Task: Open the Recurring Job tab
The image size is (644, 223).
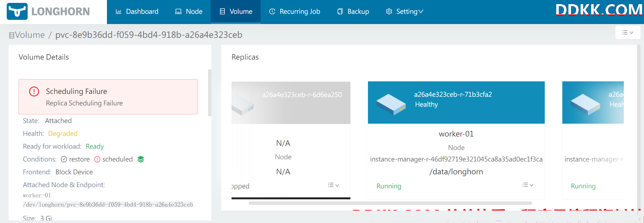Action: (x=295, y=12)
